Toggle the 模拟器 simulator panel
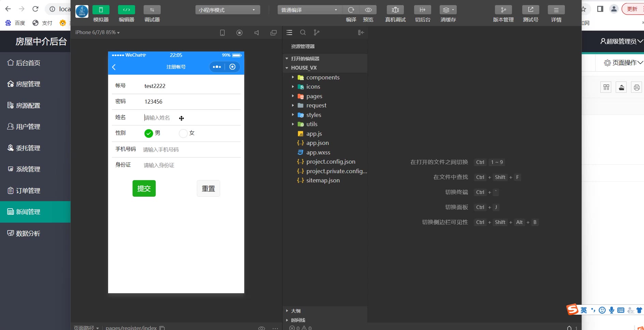 pyautogui.click(x=101, y=10)
